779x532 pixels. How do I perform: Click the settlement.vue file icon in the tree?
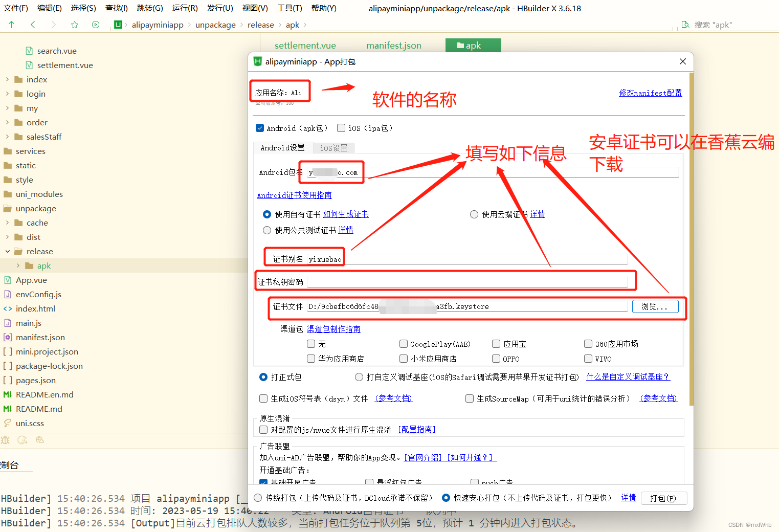tap(29, 65)
